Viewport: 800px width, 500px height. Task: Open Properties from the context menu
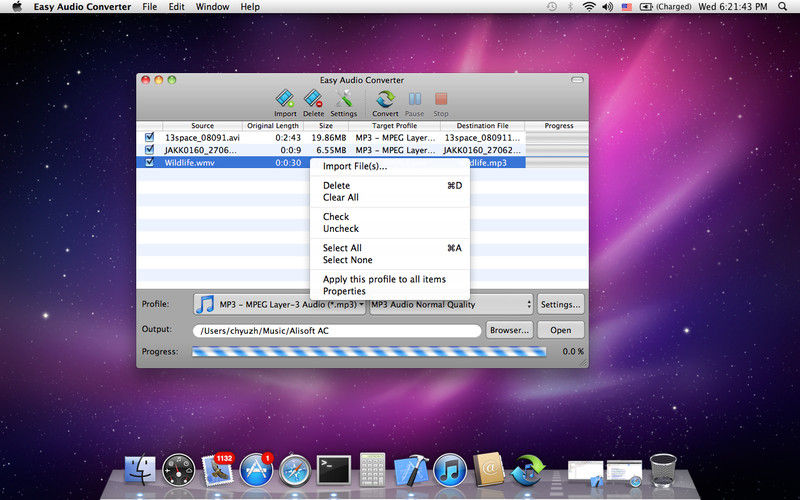(x=390, y=291)
